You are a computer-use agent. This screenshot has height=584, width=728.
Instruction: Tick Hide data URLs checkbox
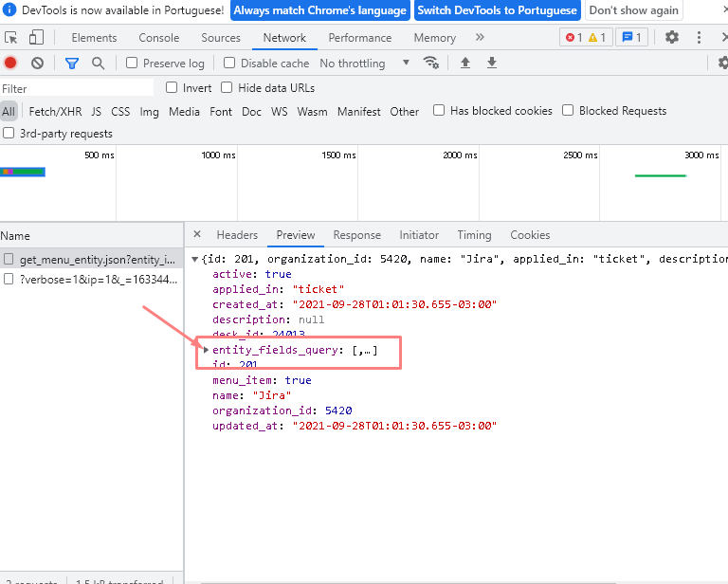tap(227, 87)
